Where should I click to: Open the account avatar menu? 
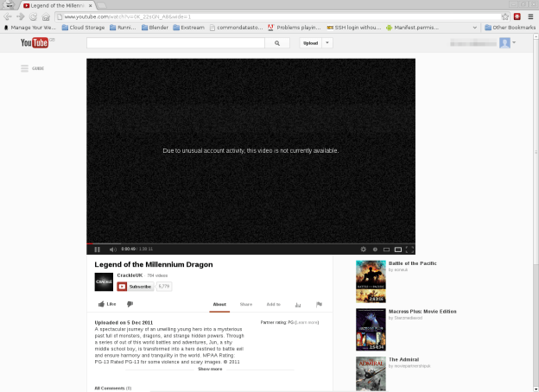click(504, 43)
